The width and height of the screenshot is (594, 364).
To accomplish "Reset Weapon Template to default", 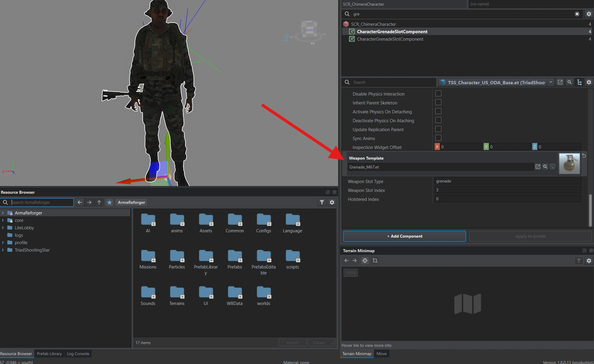I will [x=584, y=155].
